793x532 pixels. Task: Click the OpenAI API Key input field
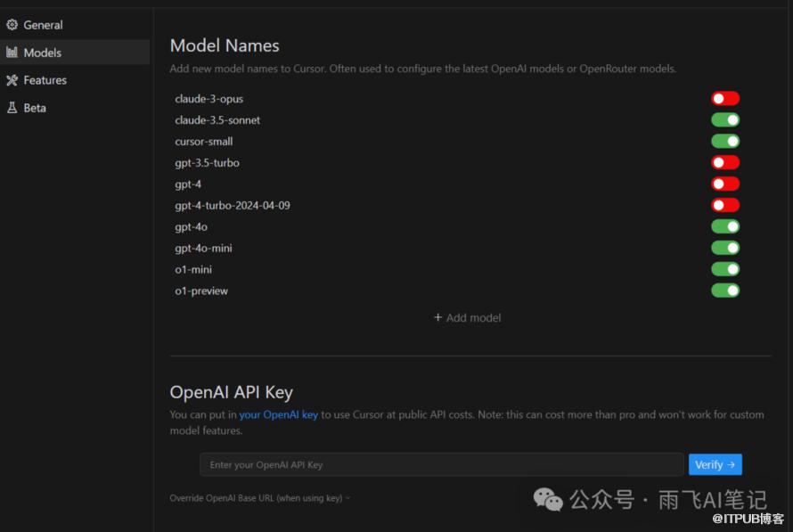pos(442,464)
